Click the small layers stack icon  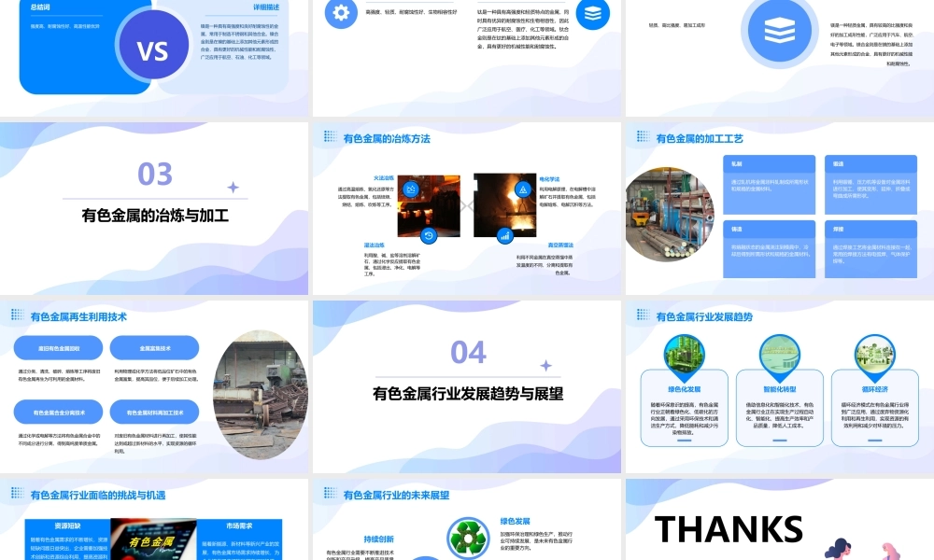tap(593, 14)
